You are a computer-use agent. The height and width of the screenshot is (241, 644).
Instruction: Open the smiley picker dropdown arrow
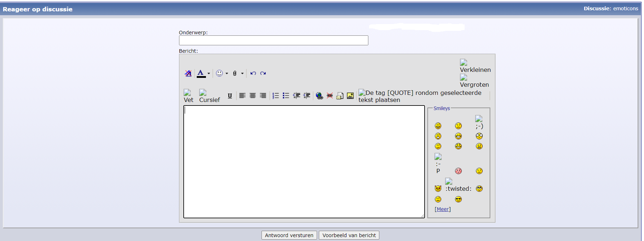tap(227, 74)
